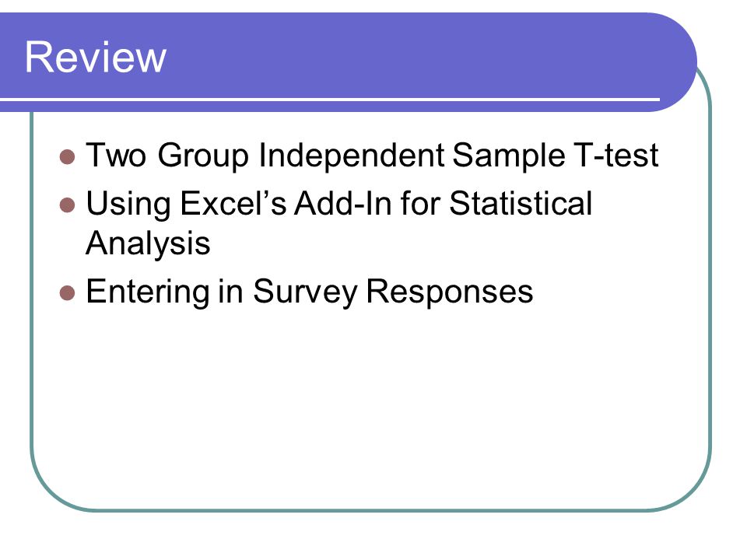This screenshot has height=560, width=747.
Task: Click the white line under the title
Action: click(330, 100)
